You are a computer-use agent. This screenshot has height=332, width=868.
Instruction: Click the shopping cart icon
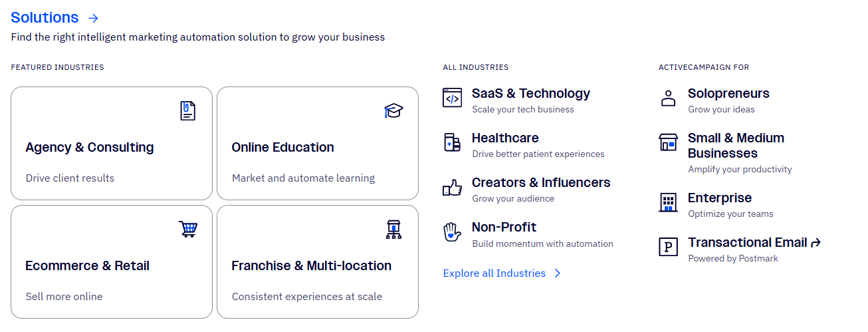[x=188, y=229]
